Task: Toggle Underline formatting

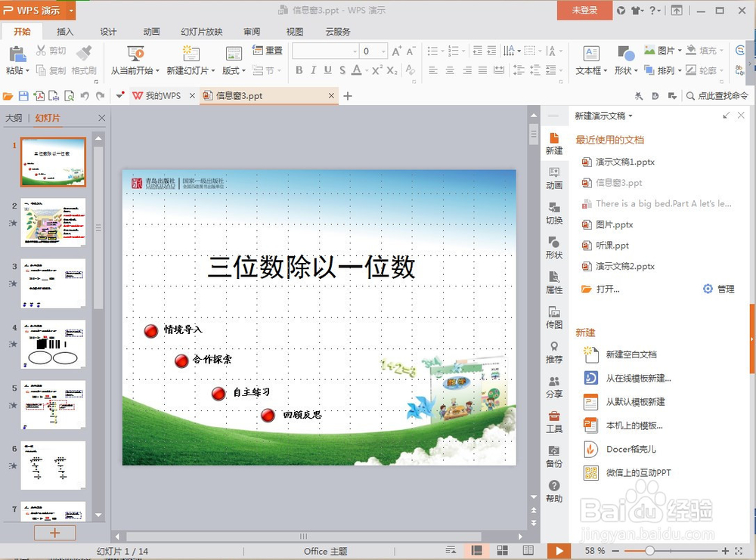Action: (x=328, y=70)
